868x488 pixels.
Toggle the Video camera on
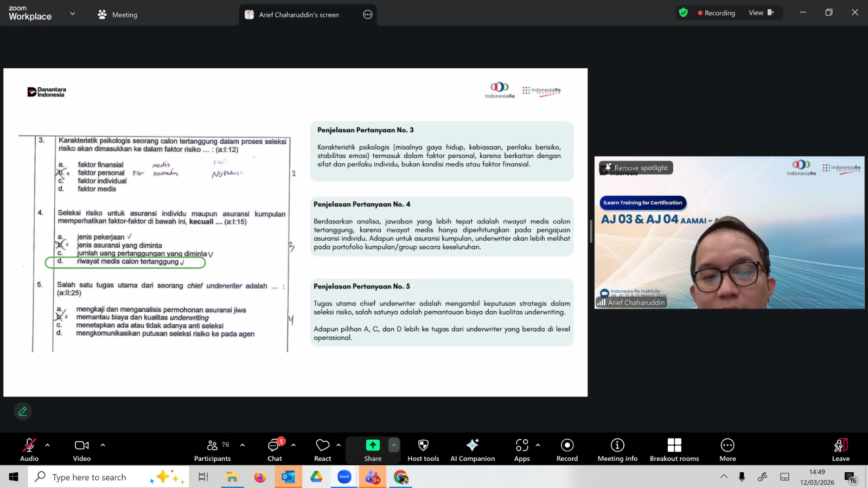(x=82, y=450)
